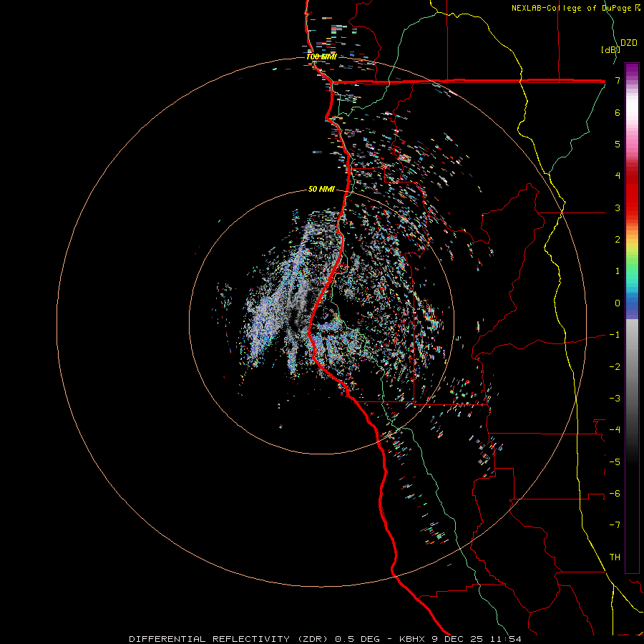The height and width of the screenshot is (644, 644).
Task: Click the 0.5 DEG elevation angle text
Action: [x=359, y=639]
